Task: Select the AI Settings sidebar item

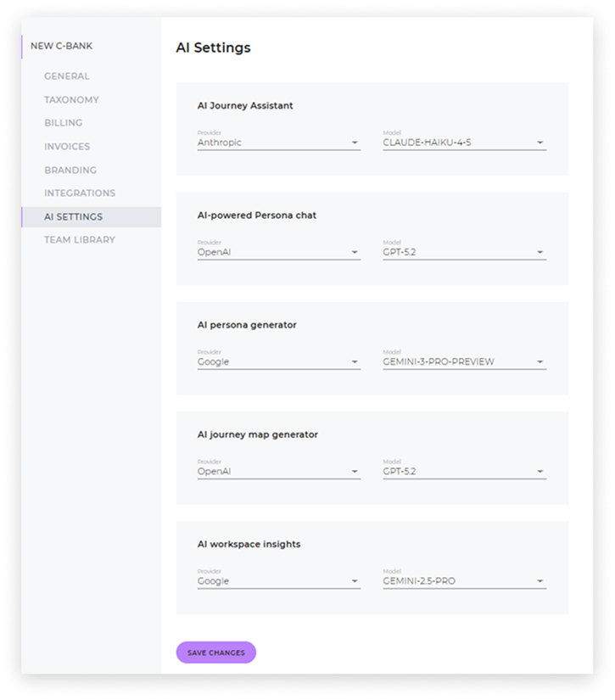Action: click(x=92, y=217)
